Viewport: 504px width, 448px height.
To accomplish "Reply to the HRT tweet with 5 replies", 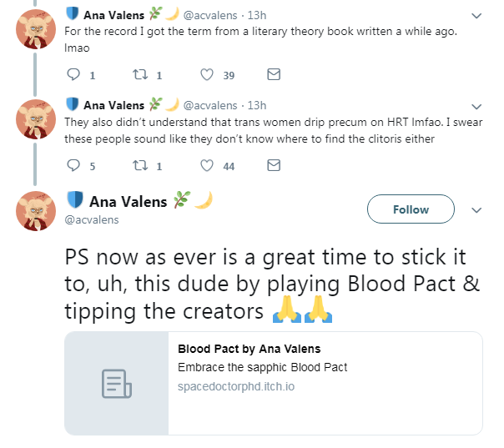I will click(73, 165).
